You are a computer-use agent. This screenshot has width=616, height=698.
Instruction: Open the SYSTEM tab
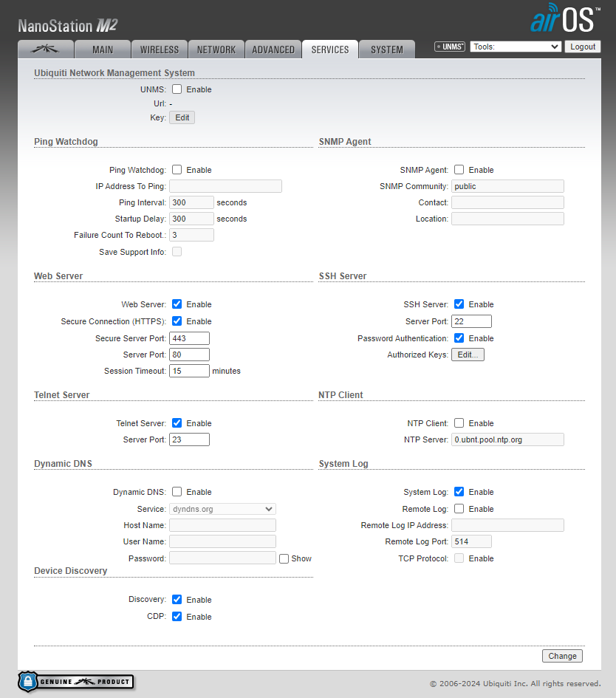click(386, 49)
